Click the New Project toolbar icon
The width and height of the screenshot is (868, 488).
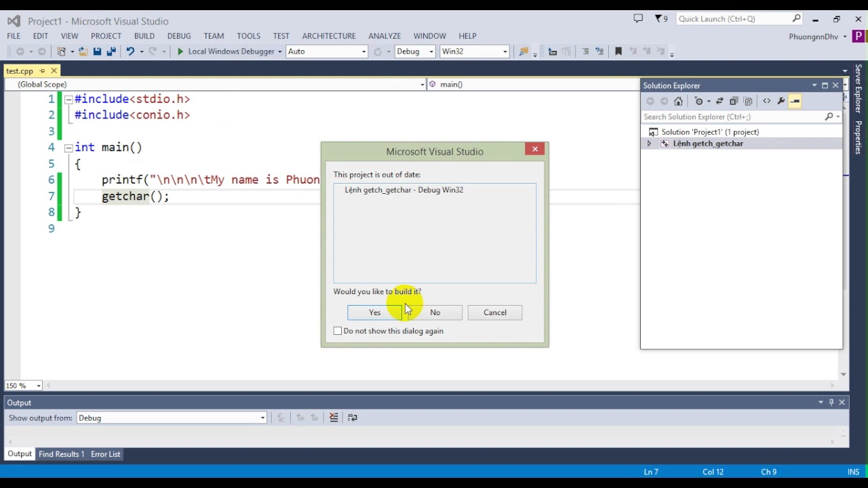62,52
